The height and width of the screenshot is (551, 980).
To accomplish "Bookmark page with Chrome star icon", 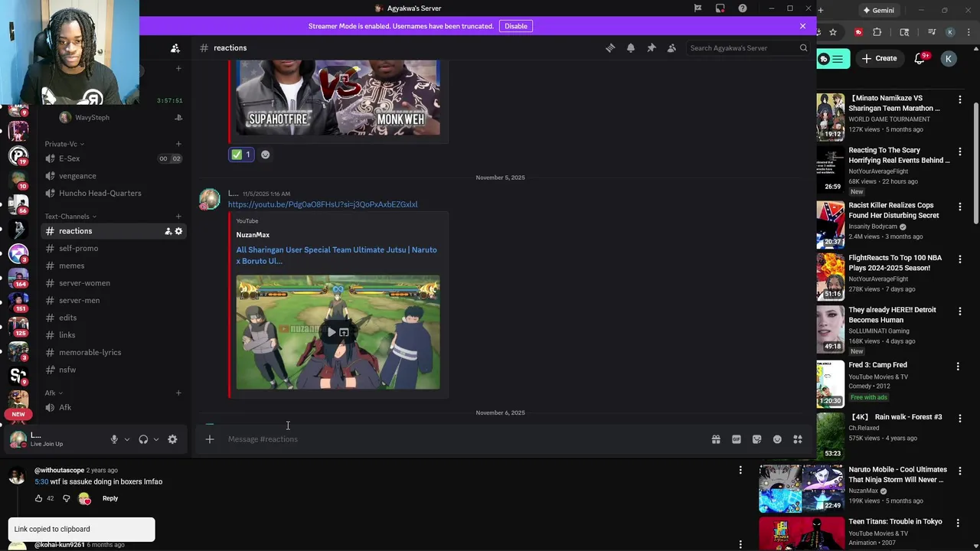I will coord(833,32).
